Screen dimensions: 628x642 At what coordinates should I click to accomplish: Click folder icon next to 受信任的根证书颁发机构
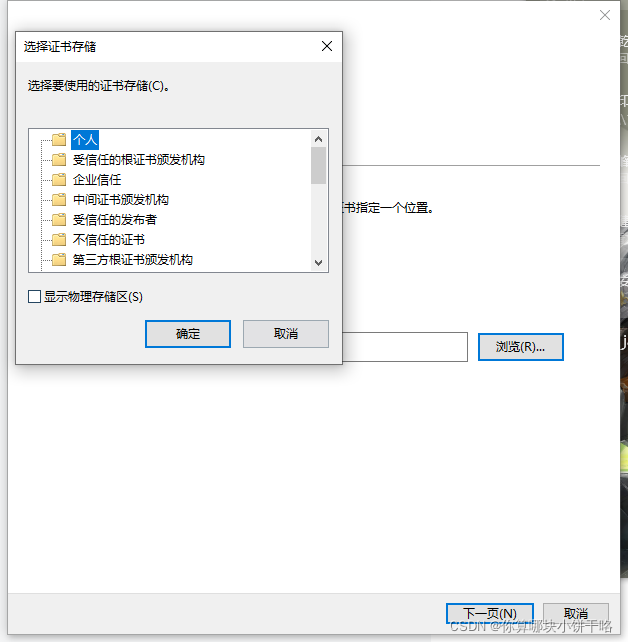point(59,160)
